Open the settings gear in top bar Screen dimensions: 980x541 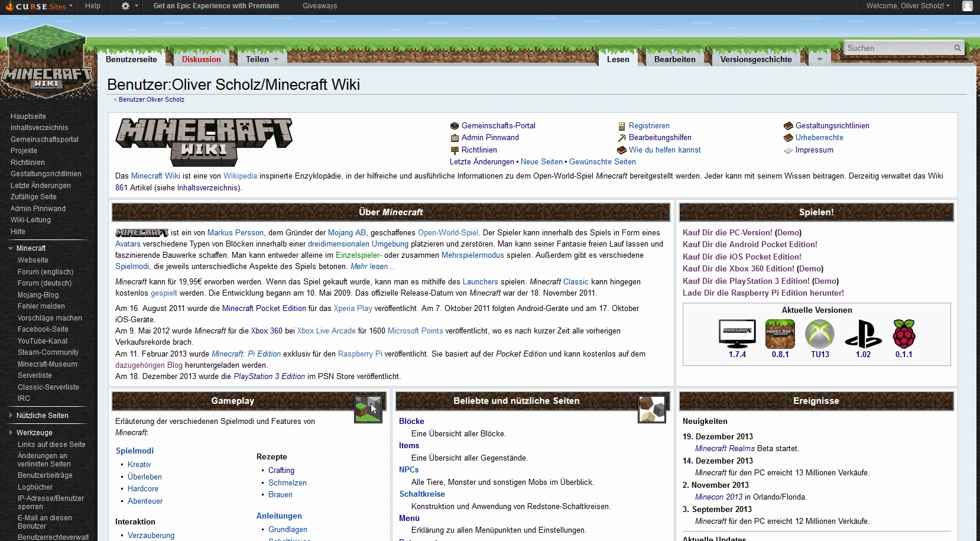coord(125,6)
